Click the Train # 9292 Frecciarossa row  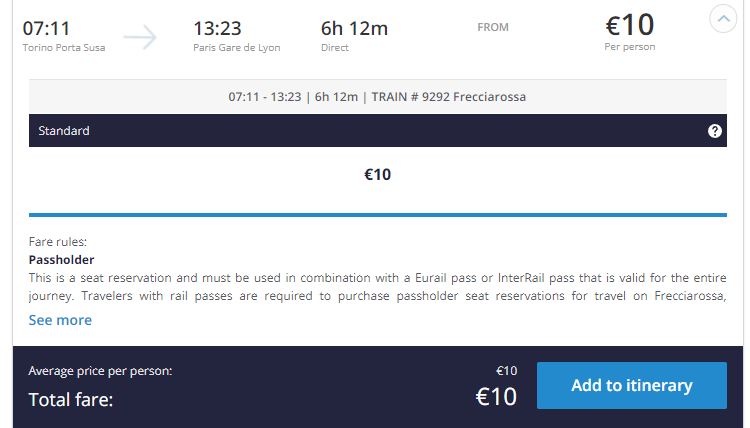(377, 97)
